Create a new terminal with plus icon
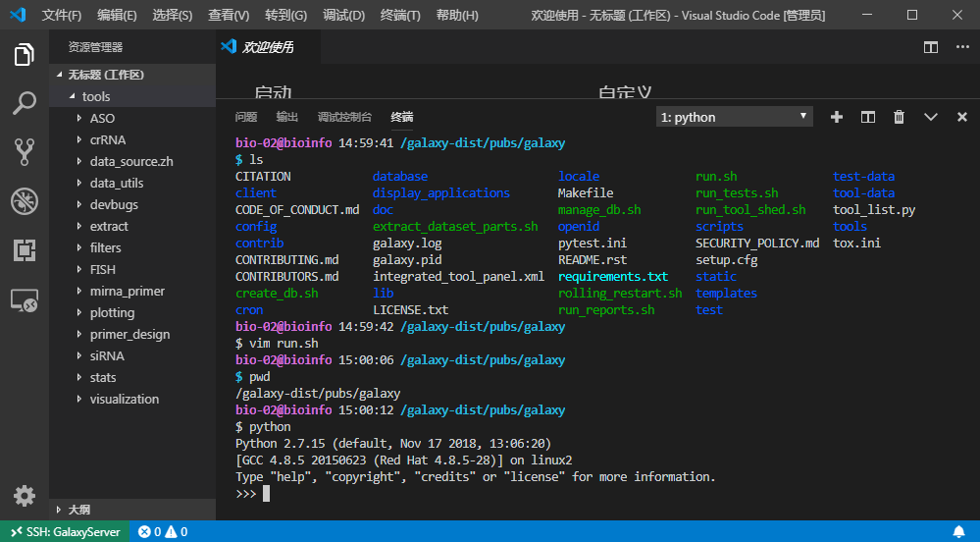The image size is (980, 542). click(837, 117)
